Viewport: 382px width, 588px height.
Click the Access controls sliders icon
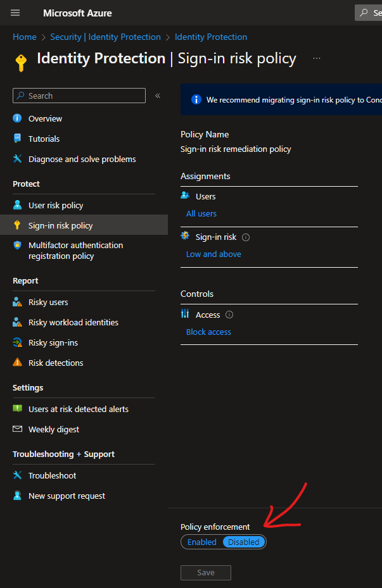pyautogui.click(x=185, y=313)
